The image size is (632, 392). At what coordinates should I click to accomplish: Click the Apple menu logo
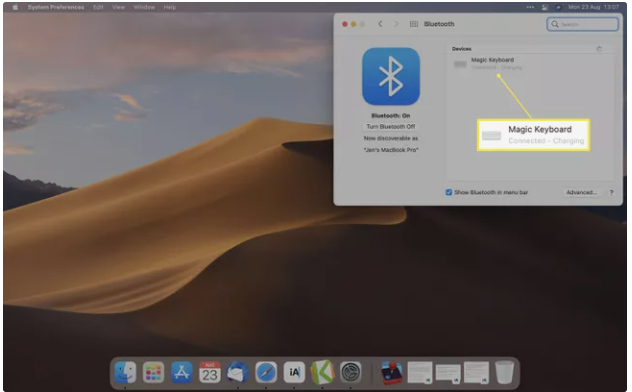pos(15,7)
